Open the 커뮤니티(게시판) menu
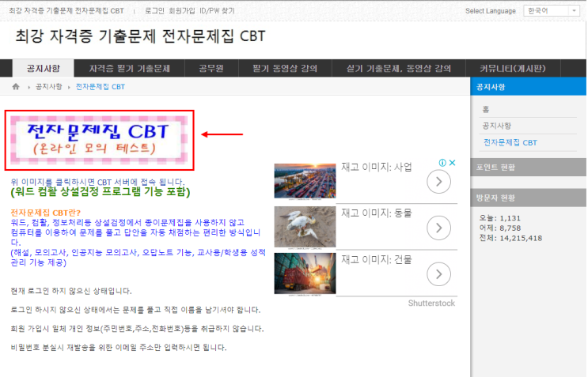Screen dimensions: 588x377 point(513,69)
